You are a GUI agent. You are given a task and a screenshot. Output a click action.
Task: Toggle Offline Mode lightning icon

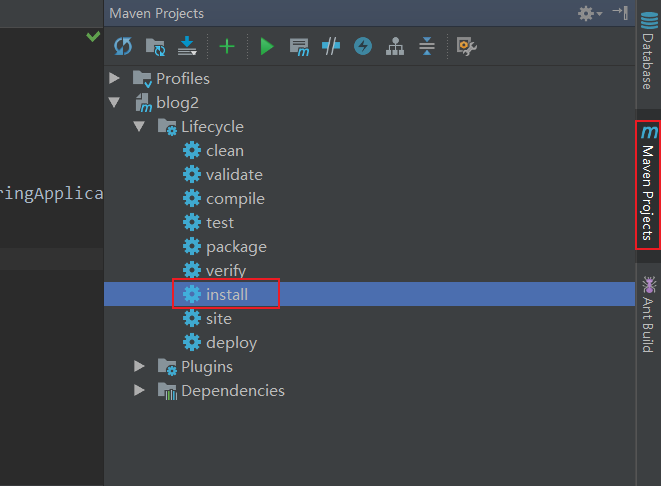coord(363,46)
